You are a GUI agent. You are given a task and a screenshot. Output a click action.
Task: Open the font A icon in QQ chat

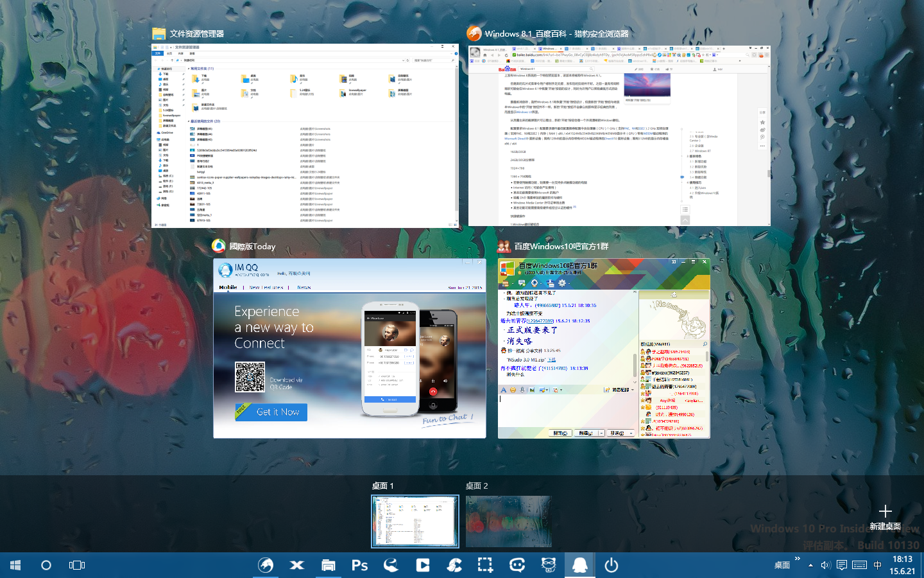(x=503, y=390)
